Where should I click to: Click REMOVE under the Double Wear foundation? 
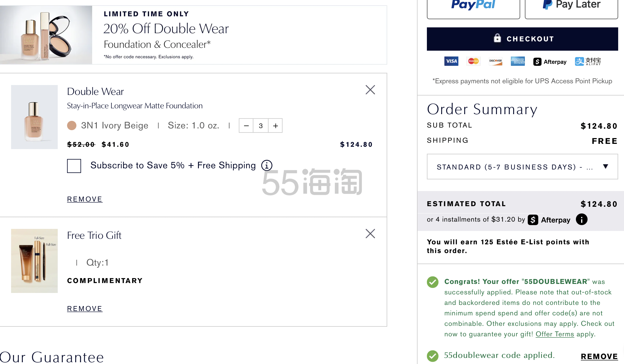click(85, 199)
